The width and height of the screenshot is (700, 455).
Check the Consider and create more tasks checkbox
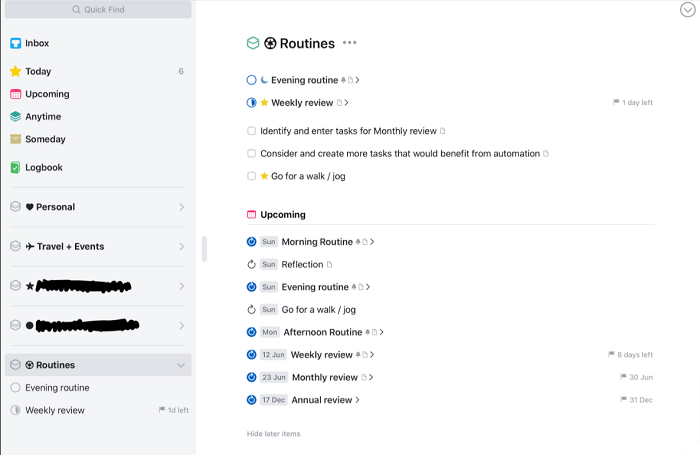pos(251,154)
